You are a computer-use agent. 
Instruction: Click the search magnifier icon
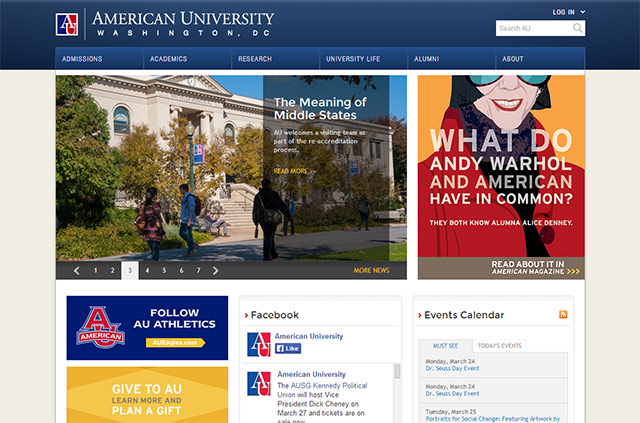578,28
